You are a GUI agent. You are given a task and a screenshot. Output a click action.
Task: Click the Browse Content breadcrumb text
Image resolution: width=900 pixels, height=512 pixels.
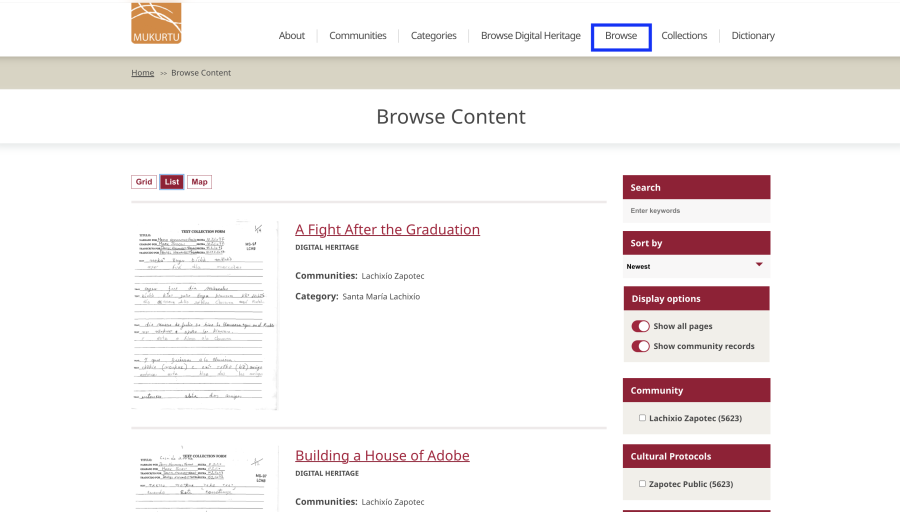[x=201, y=73]
